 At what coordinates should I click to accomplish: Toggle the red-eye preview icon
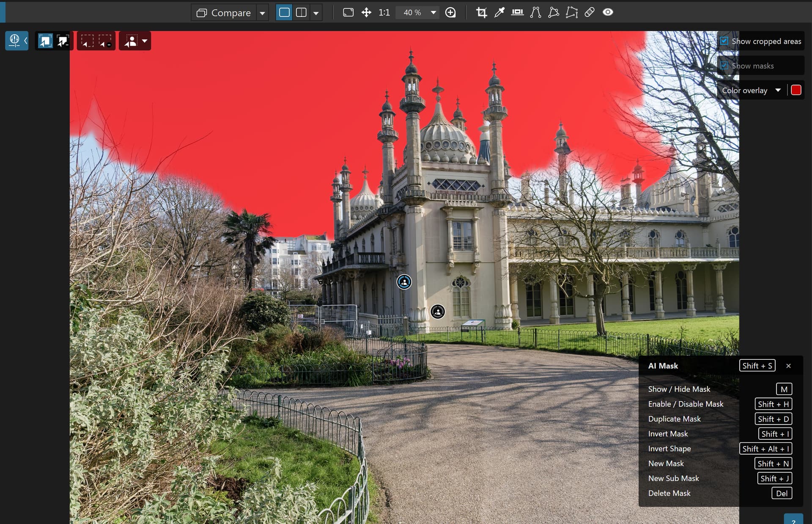click(x=608, y=12)
